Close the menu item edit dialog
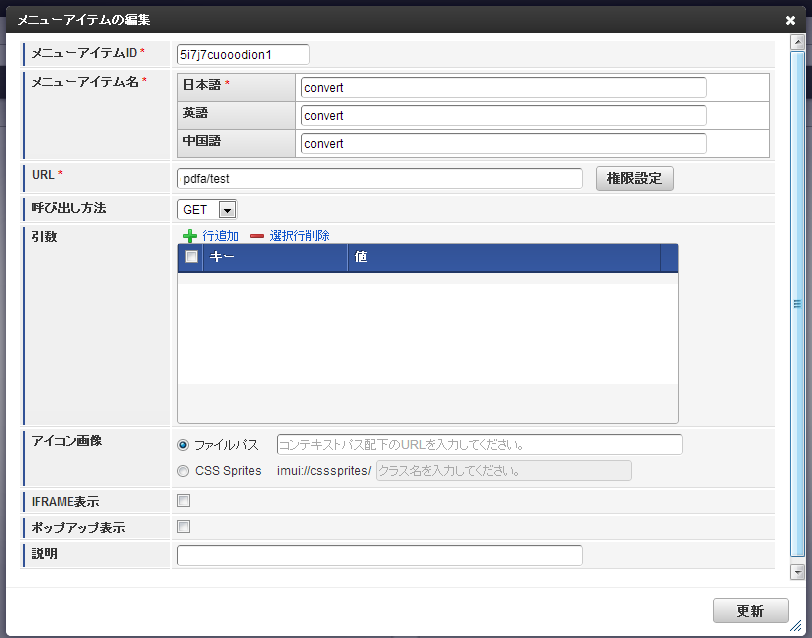The height and width of the screenshot is (638, 812). (790, 20)
